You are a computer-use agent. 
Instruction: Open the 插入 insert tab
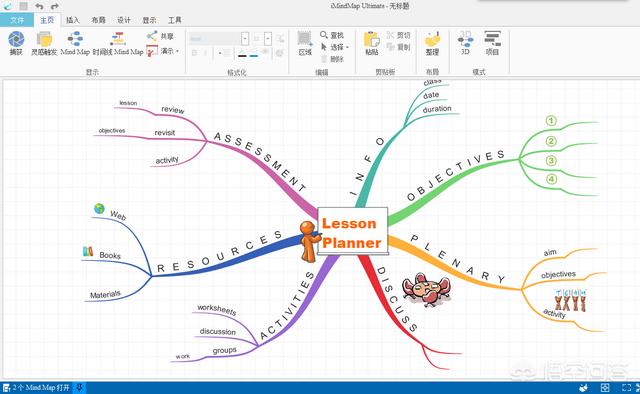click(x=73, y=20)
